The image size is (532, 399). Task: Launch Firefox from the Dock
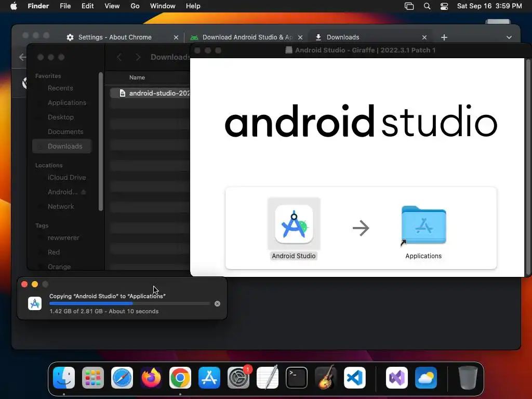[x=151, y=378]
